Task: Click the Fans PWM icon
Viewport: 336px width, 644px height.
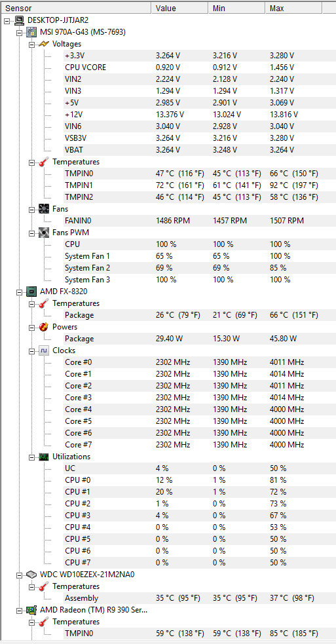Action: click(x=44, y=233)
